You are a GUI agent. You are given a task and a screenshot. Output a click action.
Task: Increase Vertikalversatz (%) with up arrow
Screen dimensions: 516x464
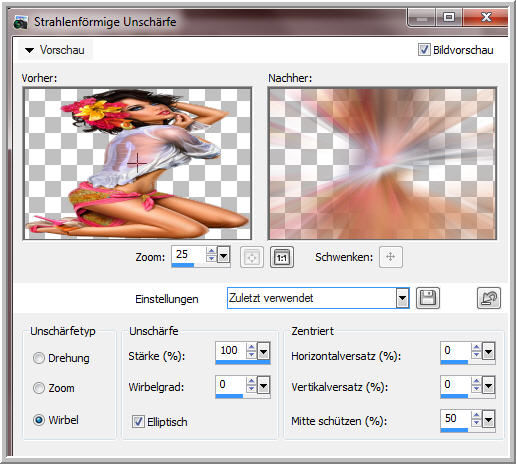tap(476, 382)
